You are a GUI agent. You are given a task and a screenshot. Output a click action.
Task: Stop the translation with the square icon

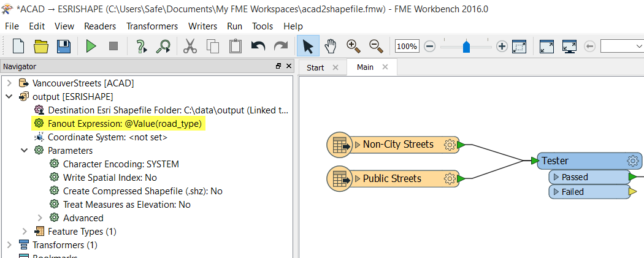[113, 46]
